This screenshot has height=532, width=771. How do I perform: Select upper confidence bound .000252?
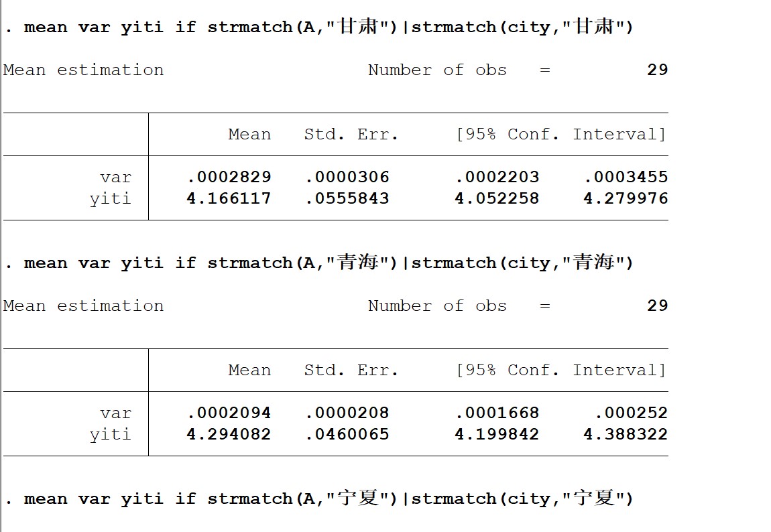631,413
